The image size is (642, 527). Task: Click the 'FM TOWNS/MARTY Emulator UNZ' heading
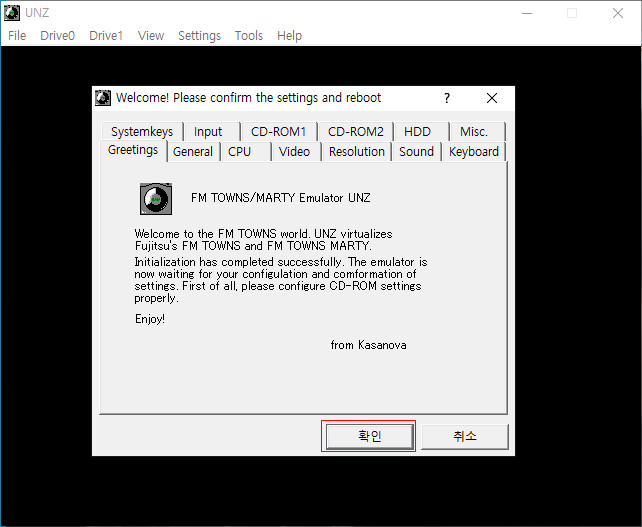point(280,198)
